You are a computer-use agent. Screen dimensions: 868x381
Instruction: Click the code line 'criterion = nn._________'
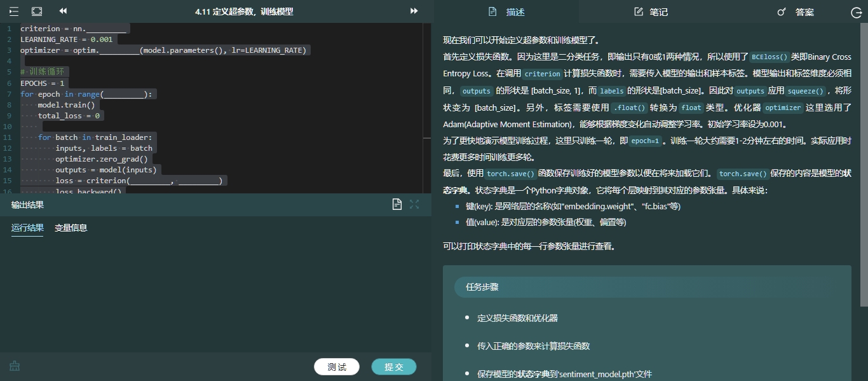coord(74,29)
